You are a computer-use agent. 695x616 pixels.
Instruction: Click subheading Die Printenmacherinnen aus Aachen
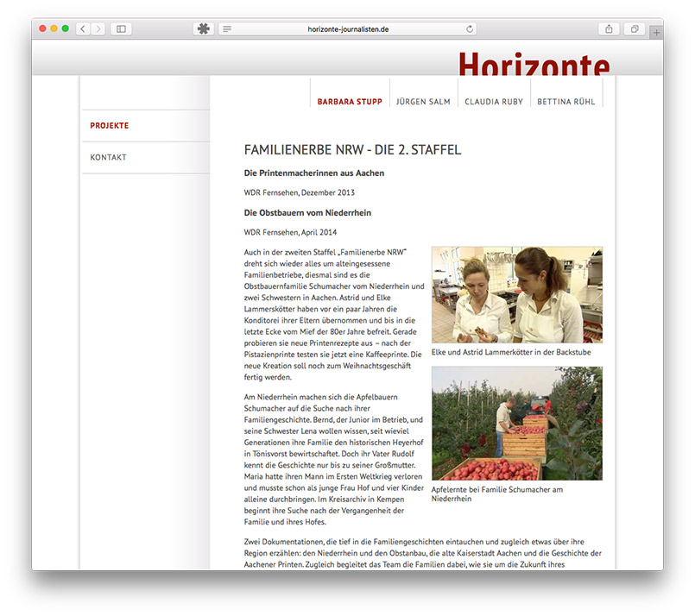click(x=313, y=173)
